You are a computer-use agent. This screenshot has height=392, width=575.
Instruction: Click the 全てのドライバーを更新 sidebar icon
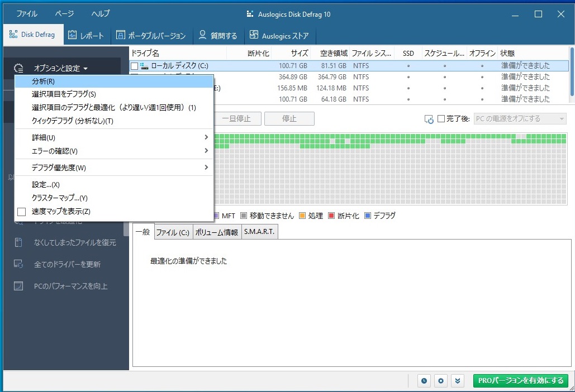point(18,264)
